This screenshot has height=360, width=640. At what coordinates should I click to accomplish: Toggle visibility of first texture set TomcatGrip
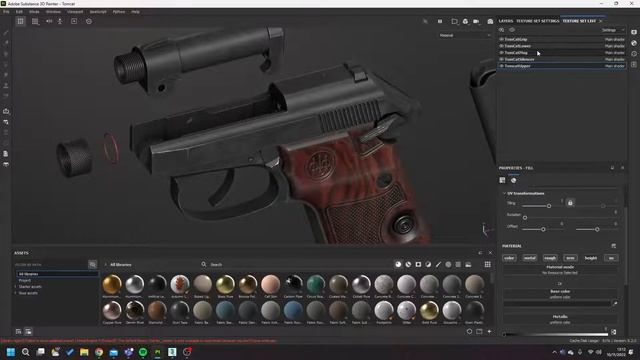(x=501, y=40)
